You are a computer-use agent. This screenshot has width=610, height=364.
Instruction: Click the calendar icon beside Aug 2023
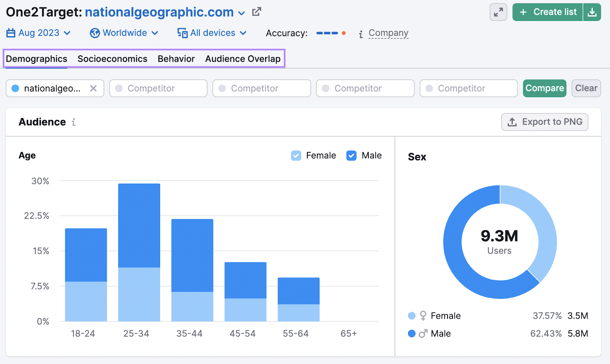click(10, 33)
